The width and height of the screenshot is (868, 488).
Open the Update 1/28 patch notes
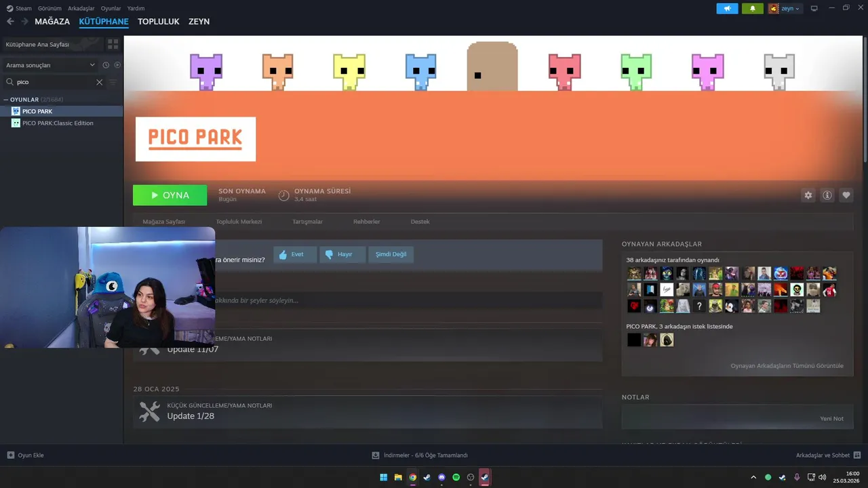click(x=368, y=411)
